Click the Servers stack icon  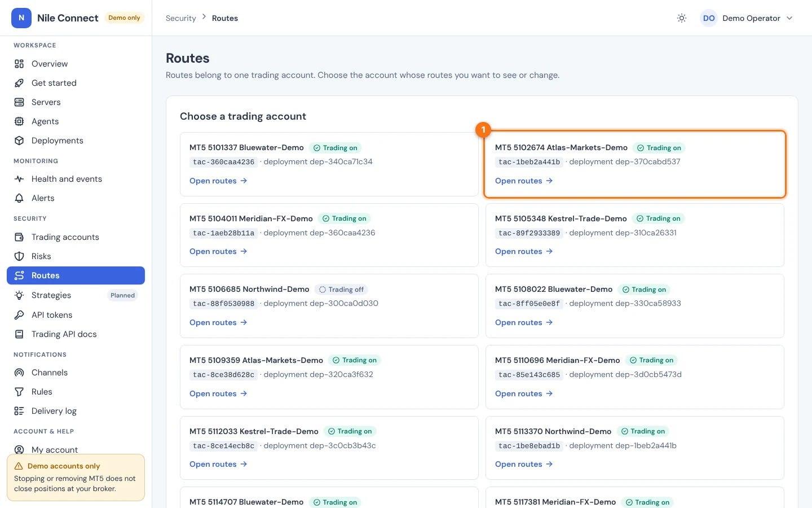pos(19,102)
